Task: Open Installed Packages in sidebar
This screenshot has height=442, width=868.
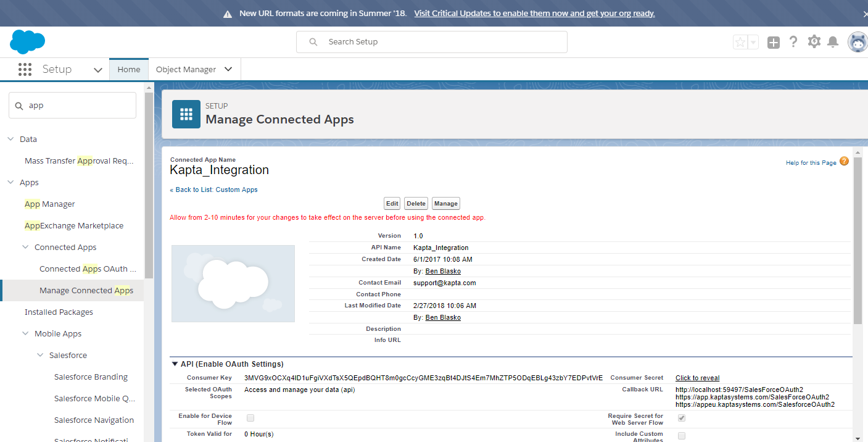Action: coord(59,312)
